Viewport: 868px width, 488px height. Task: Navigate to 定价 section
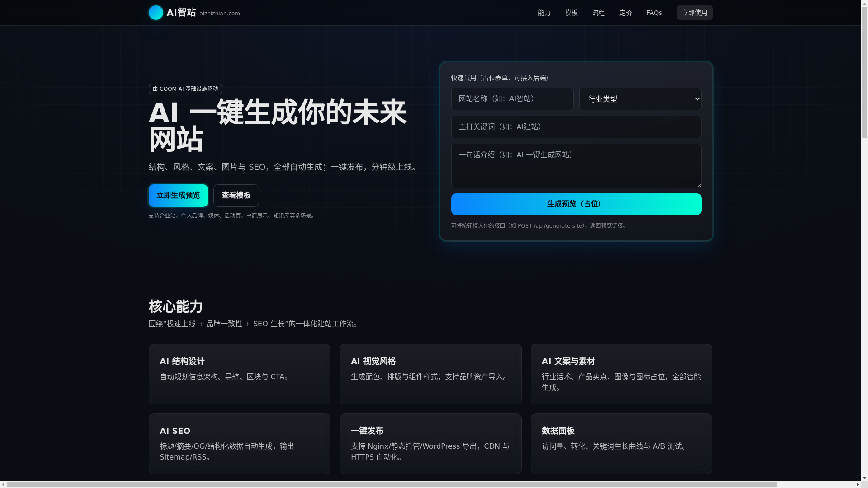625,13
